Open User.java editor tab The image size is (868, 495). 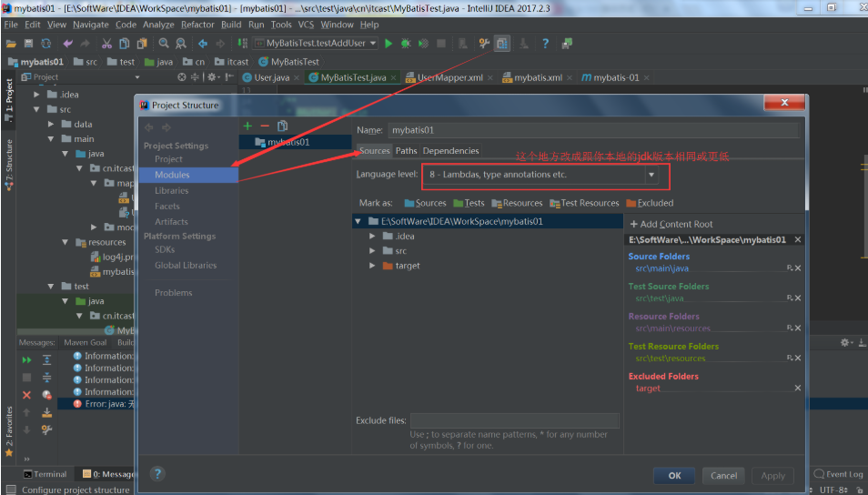pyautogui.click(x=271, y=77)
